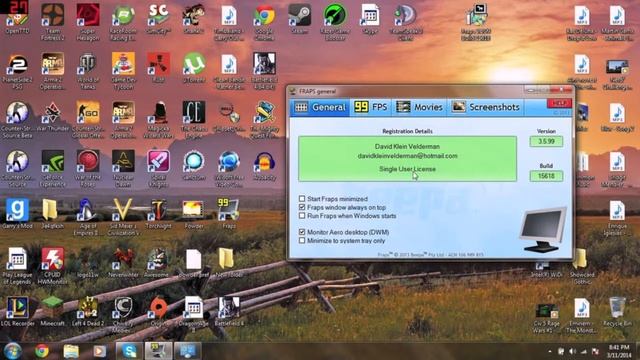Open File Explorer from the taskbar

tap(71, 351)
